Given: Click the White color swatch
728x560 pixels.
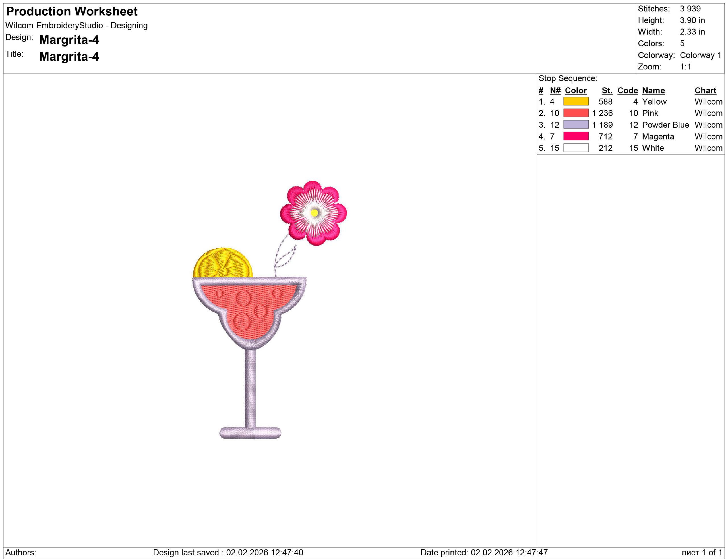Looking at the screenshot, I should (576, 148).
